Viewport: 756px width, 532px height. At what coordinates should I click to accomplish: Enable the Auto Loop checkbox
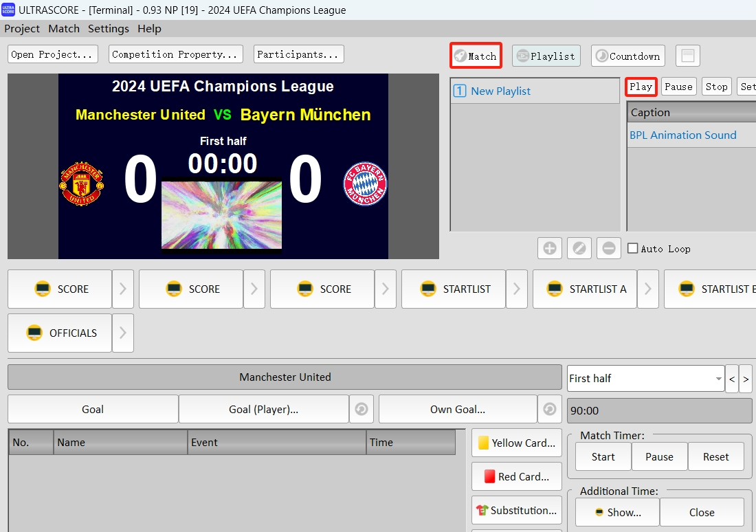(633, 248)
